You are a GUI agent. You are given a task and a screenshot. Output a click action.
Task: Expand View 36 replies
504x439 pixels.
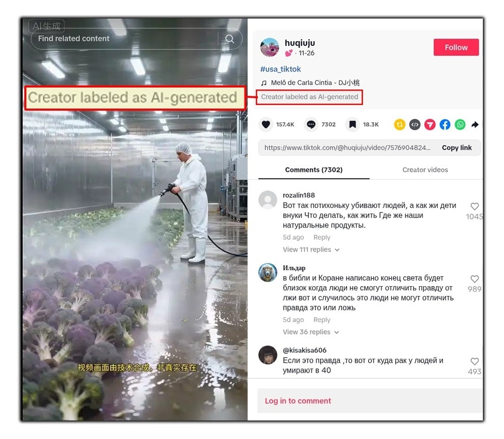tap(310, 332)
